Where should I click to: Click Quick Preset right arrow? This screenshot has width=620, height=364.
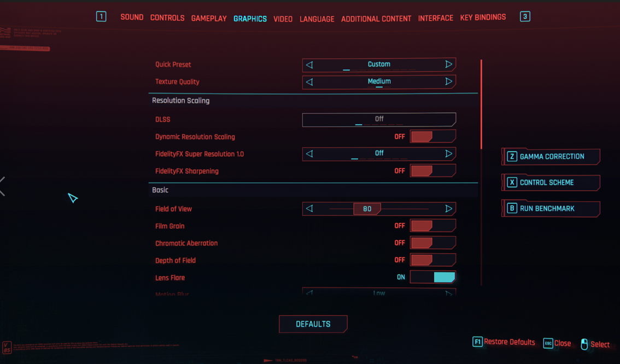[x=448, y=64]
